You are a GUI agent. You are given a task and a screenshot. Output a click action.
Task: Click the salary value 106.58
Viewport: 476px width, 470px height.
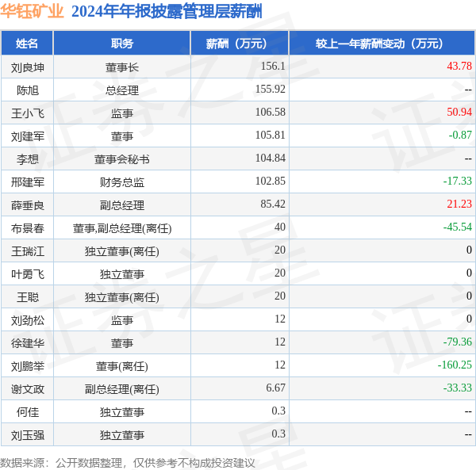click(x=271, y=112)
